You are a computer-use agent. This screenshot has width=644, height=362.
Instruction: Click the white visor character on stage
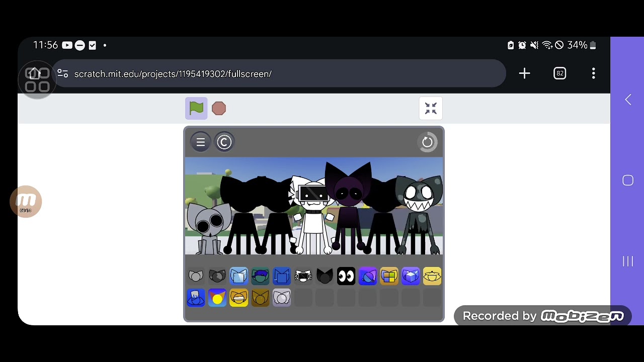[x=312, y=216]
